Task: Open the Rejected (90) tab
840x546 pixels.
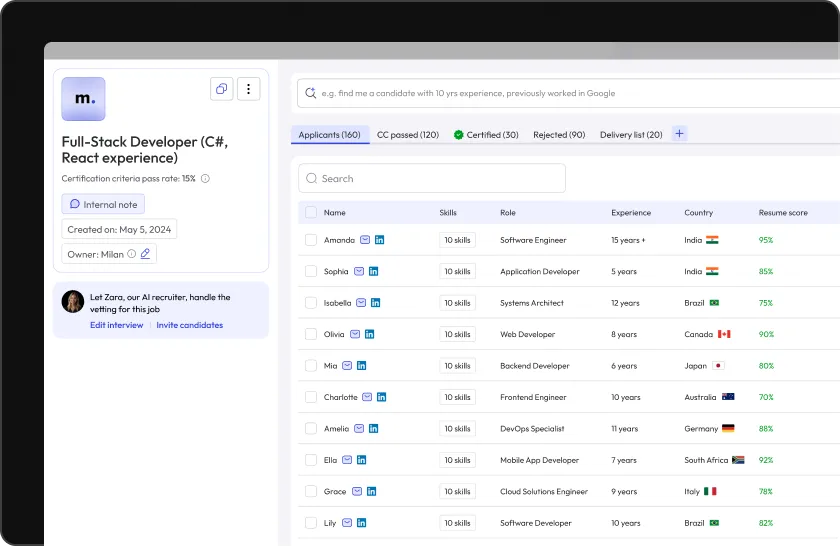Action: point(559,135)
